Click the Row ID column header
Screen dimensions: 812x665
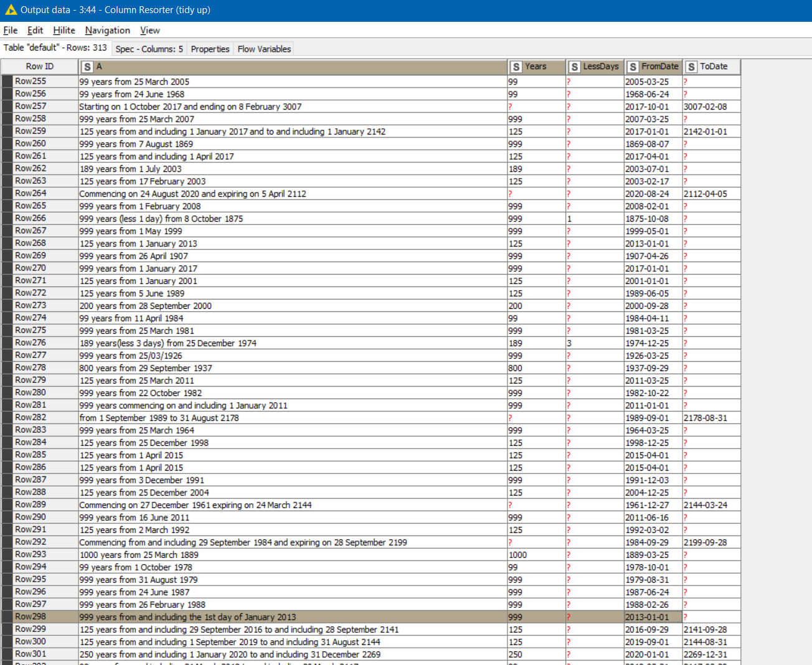click(40, 67)
